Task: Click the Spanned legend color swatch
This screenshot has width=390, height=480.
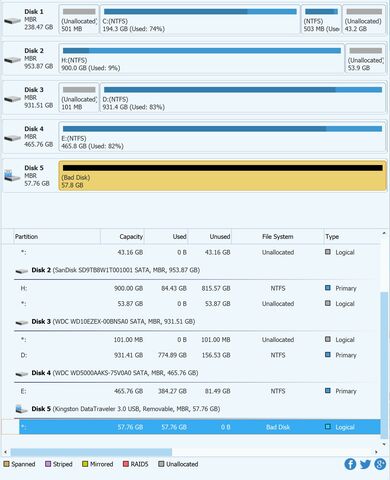Action: 6,464
